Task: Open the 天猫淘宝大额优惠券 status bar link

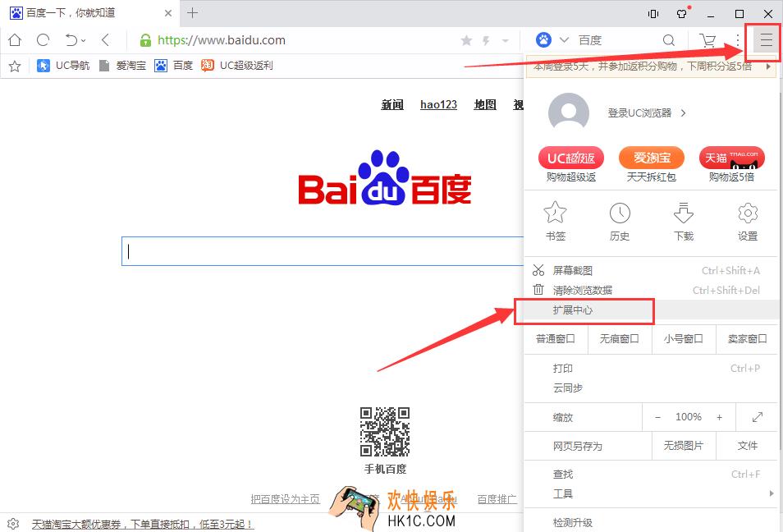Action: point(143,524)
